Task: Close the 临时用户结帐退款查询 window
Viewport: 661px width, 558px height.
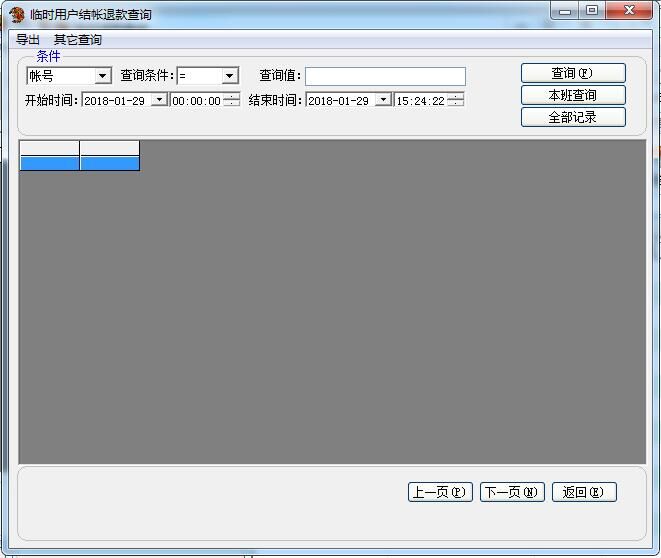Action: (629, 11)
